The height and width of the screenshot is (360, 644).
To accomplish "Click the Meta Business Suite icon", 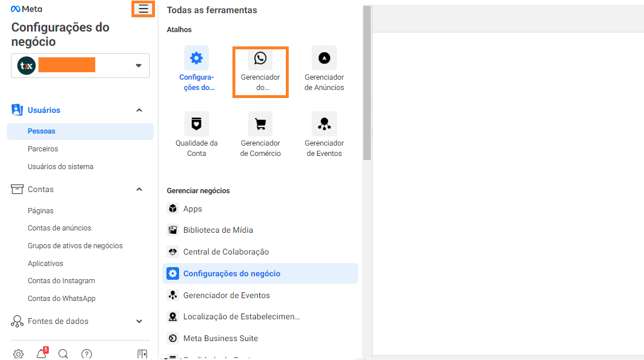I will point(173,338).
